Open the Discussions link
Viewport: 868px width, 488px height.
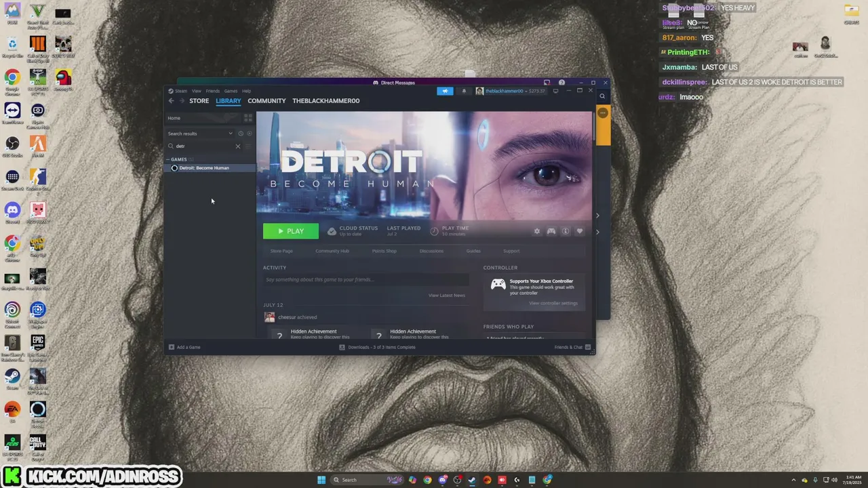pos(431,251)
